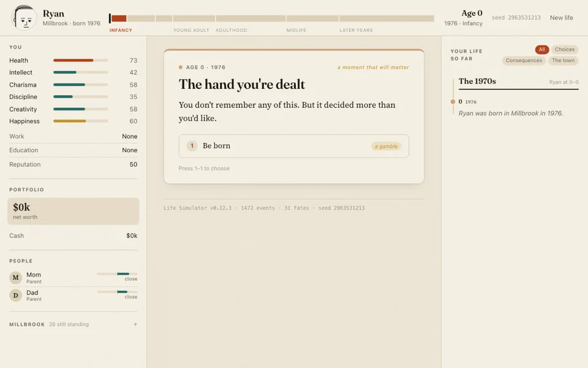588x368 pixels.
Task: Filter timeline by Consequences
Action: coord(524,60)
